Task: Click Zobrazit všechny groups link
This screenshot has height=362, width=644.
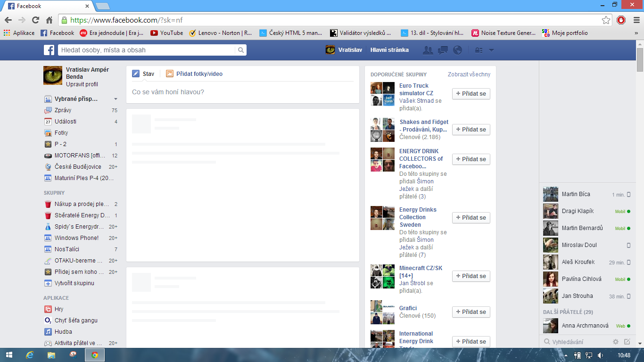Action: point(469,74)
